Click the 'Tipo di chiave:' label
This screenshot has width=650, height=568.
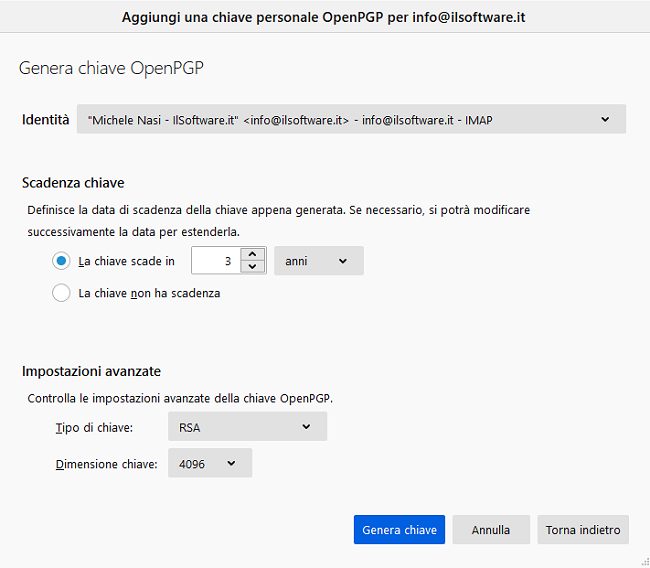click(94, 427)
